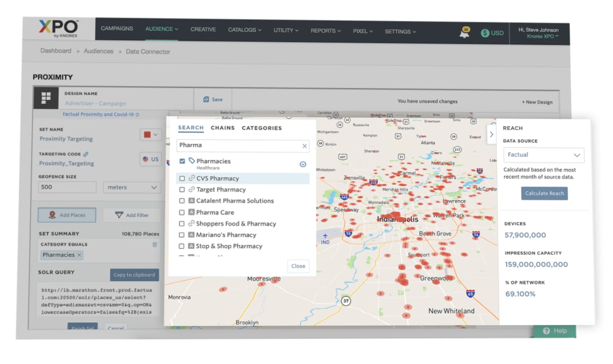
Task: Open the red set color swatch picker
Action: point(150,135)
